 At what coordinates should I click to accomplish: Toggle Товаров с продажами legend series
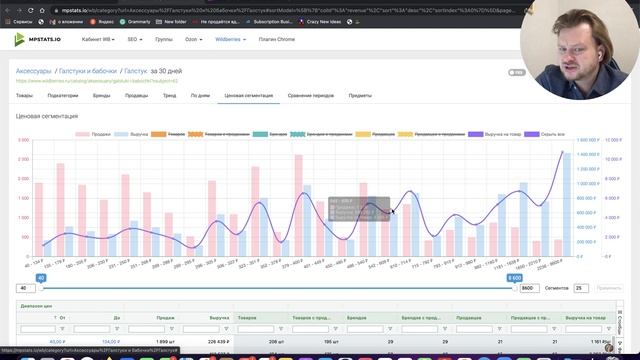point(219,134)
